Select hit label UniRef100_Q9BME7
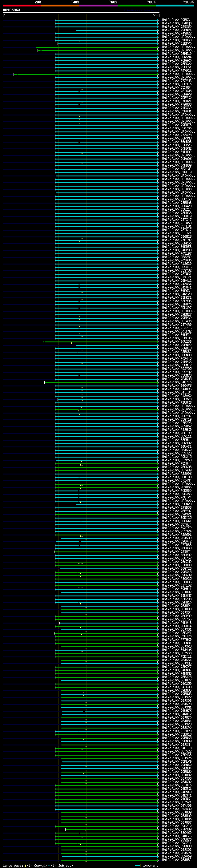197x868 pixels. pos(177,314)
